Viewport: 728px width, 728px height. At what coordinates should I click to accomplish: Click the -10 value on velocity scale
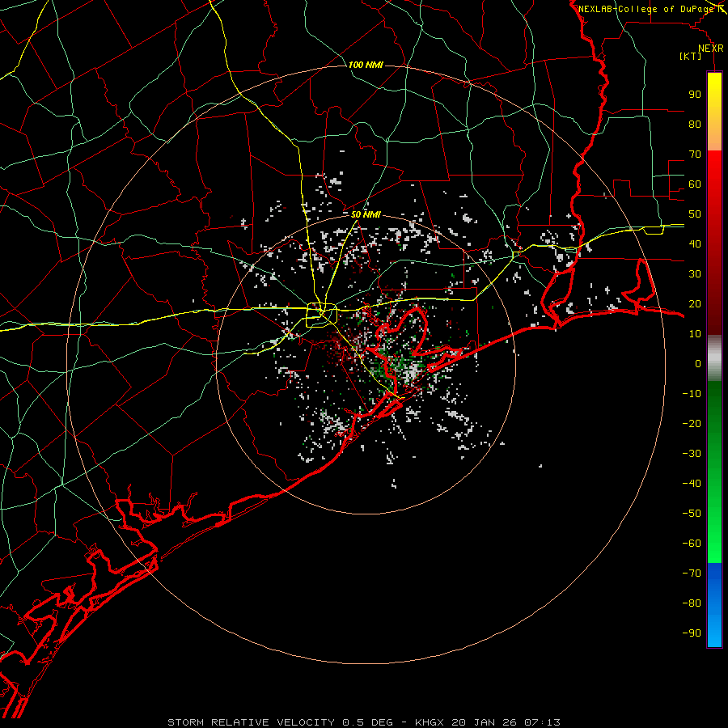692,394
